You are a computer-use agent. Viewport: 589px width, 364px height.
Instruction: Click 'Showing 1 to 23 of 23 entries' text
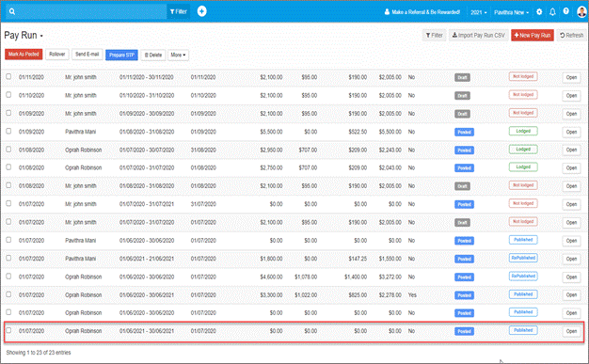pos(39,353)
